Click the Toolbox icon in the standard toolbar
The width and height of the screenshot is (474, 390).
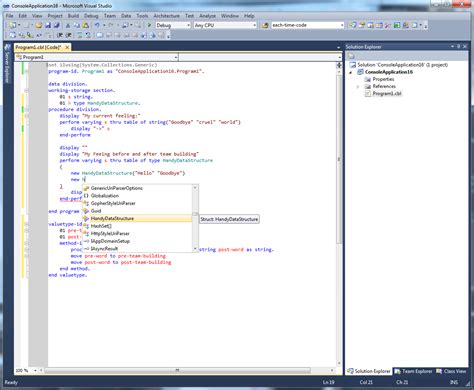[x=388, y=25]
